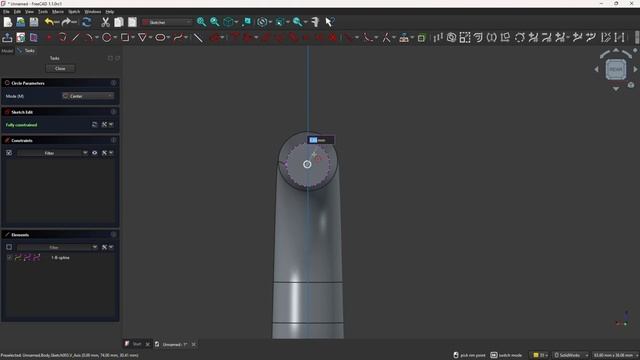Click the Leave Sketch icon
This screenshot has height=360, width=640.
pyautogui.click(x=7, y=38)
